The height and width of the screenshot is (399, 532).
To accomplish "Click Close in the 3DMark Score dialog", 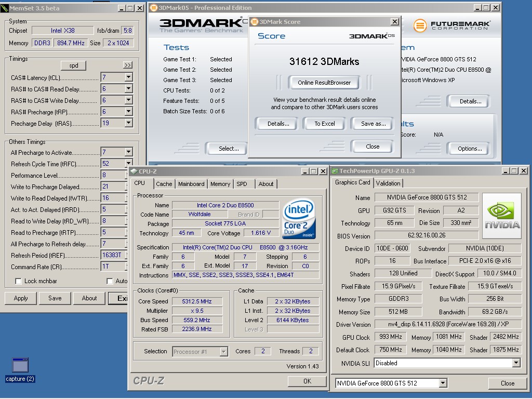I will [x=373, y=147].
